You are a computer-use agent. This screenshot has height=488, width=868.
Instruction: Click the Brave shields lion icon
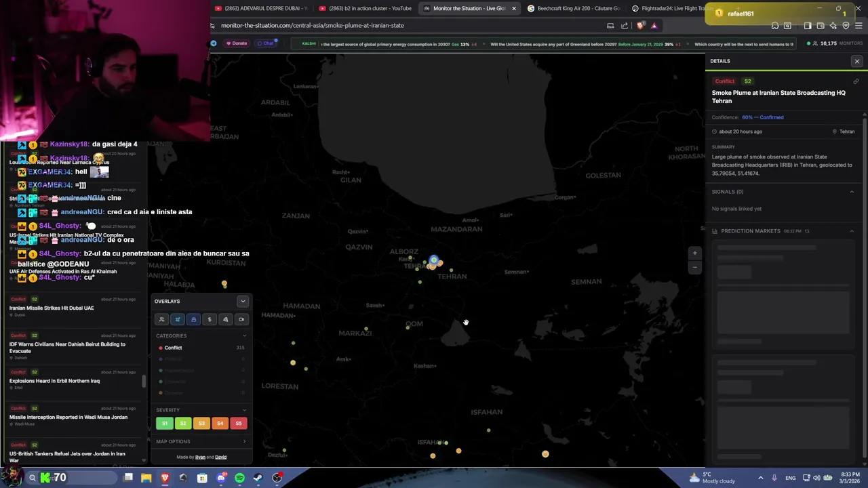(x=641, y=26)
